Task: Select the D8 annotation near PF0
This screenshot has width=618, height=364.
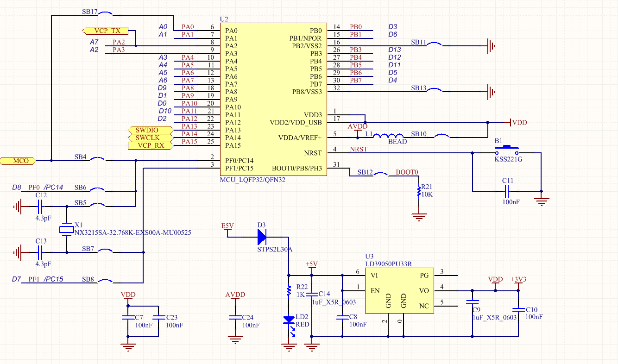Action: point(17,187)
